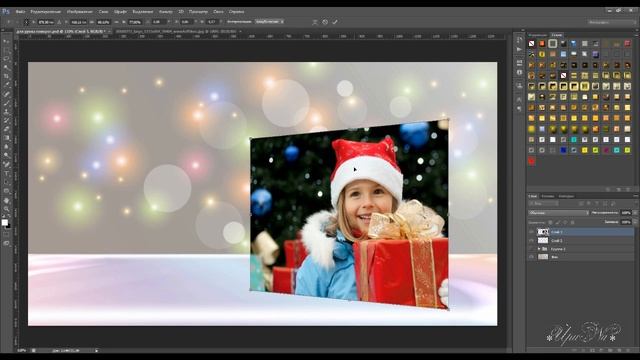Select the Zoom tool
Screen dimensions: 640x360
(6, 209)
